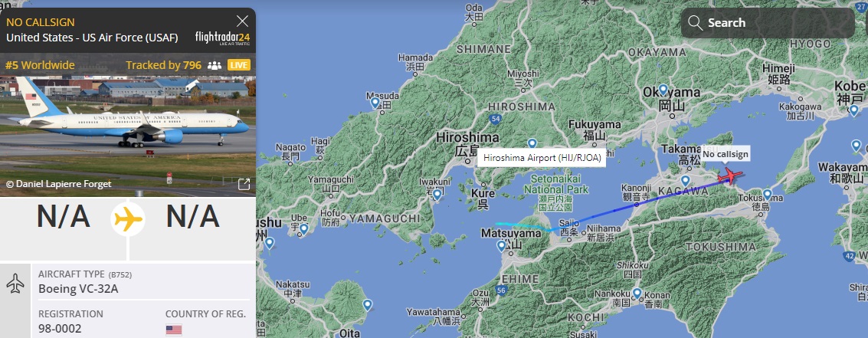The width and height of the screenshot is (868, 338).
Task: Click the yellow plane route icon
Action: [128, 219]
